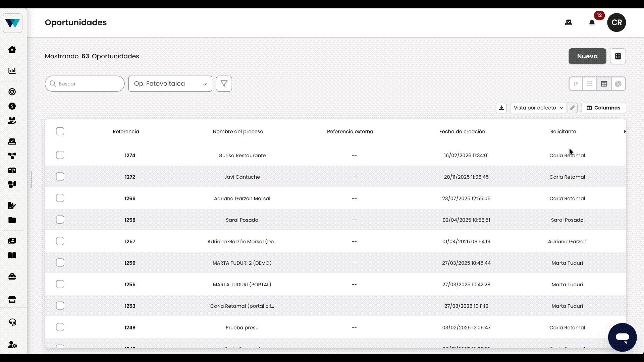The width and height of the screenshot is (644, 362).
Task: Click the W logo at top left
Action: pos(13,23)
